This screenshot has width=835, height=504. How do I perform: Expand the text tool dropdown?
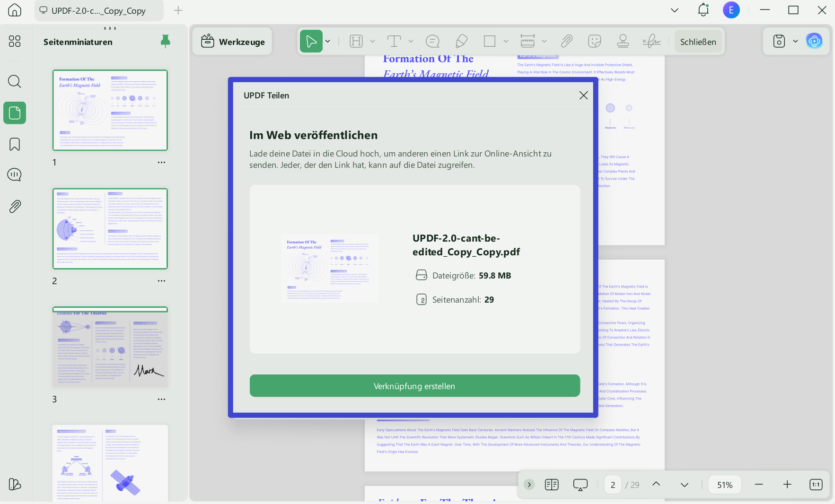point(411,42)
